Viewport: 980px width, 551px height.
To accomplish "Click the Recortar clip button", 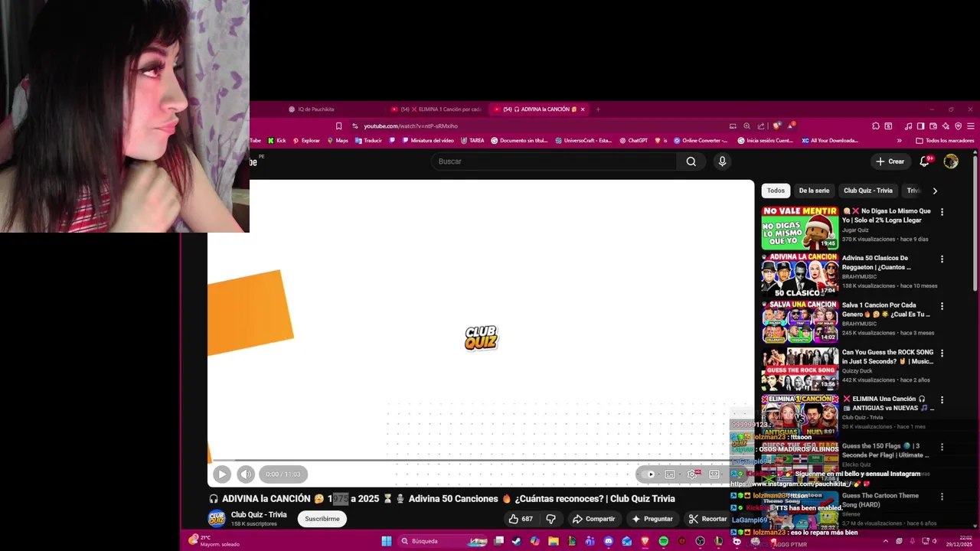I will pyautogui.click(x=707, y=519).
